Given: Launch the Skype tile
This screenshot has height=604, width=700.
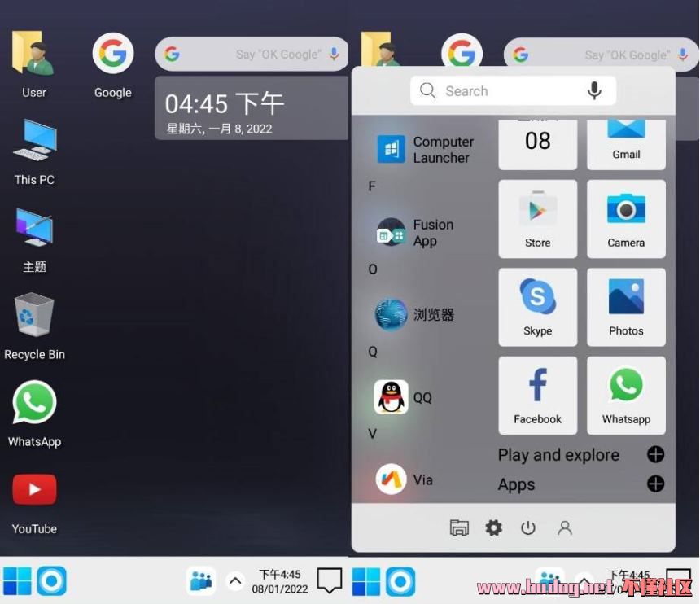Looking at the screenshot, I should coord(537,307).
